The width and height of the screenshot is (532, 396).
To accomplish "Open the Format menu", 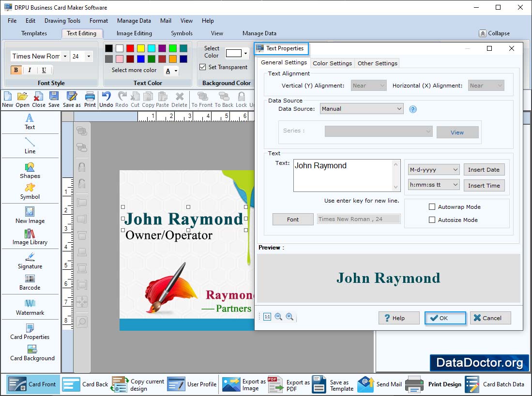I will (99, 21).
